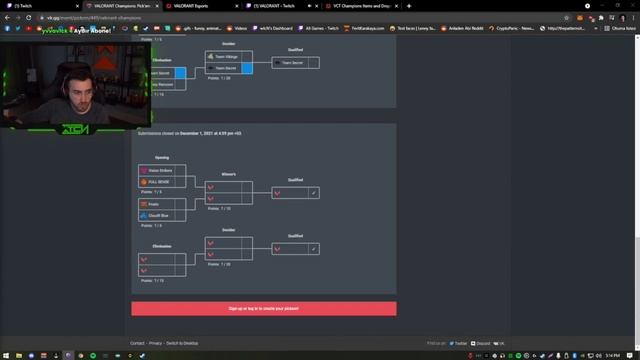
Task: Switch to the VALORANT - Twitch tab
Action: point(282,6)
